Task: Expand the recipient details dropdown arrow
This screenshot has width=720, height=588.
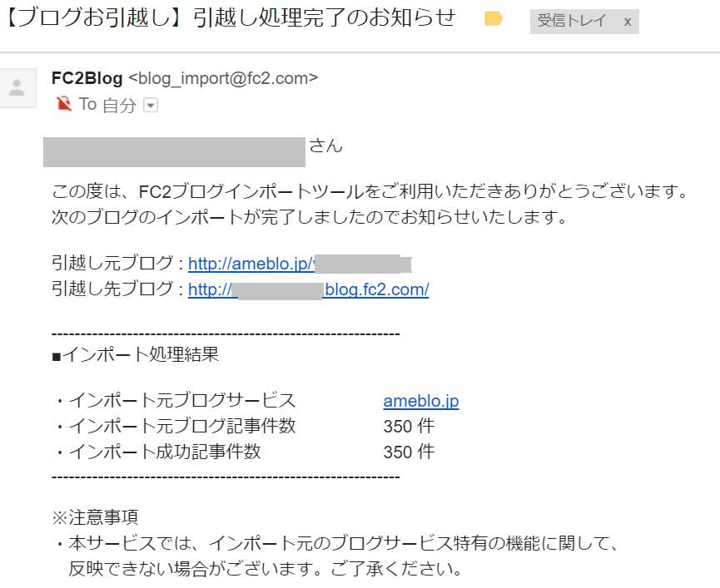Action: pyautogui.click(x=151, y=105)
